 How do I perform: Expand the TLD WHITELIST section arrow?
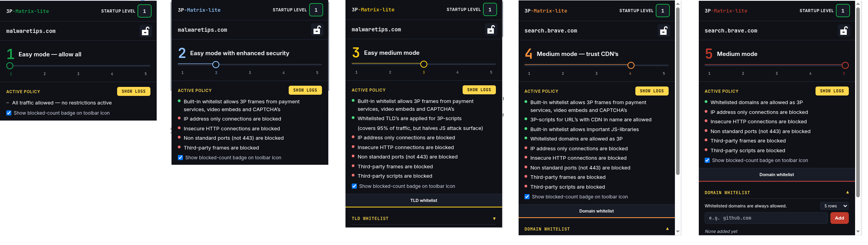pyautogui.click(x=494, y=218)
